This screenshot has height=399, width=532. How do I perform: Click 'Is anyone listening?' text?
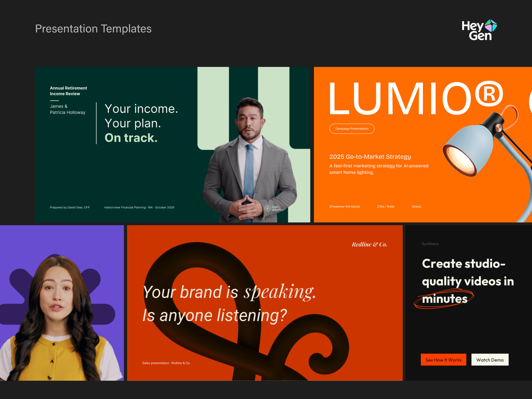(215, 315)
